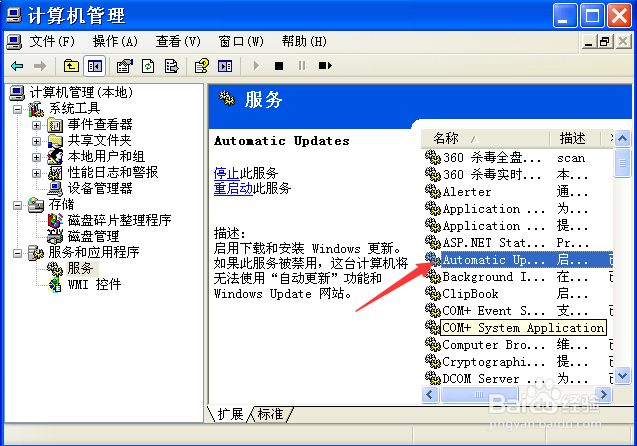637x446 pixels.
Task: Select the 磁盘碎片整理程序 icon
Action: click(x=55, y=221)
